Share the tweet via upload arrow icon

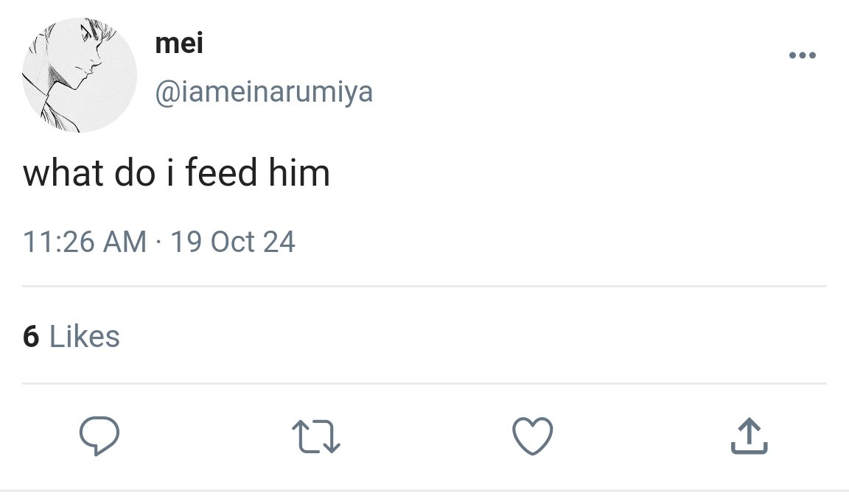pyautogui.click(x=750, y=435)
